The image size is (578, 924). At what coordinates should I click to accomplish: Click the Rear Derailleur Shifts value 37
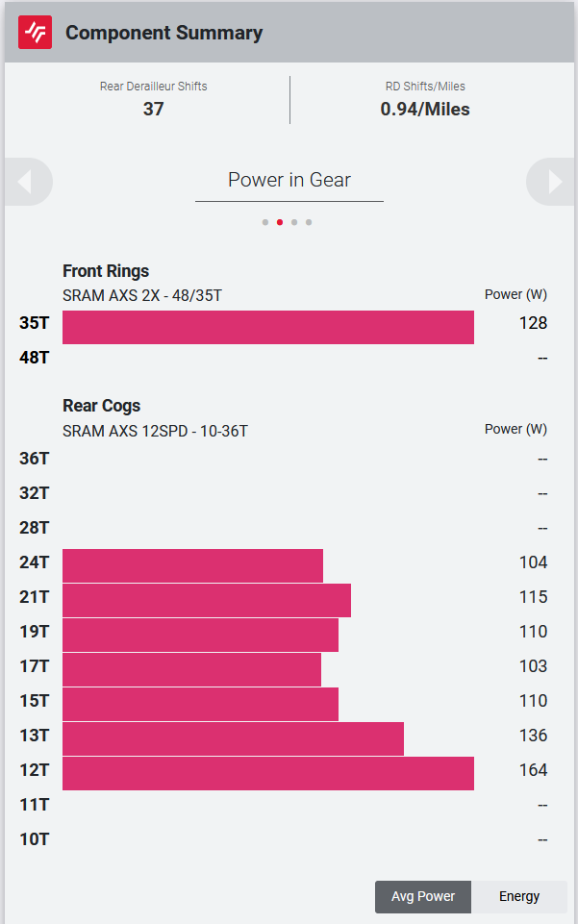153,109
